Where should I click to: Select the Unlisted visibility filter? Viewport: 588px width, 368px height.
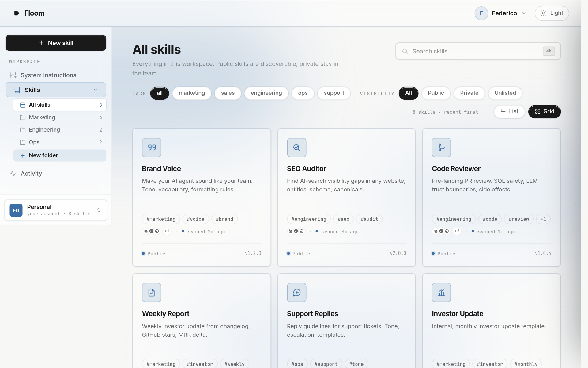point(505,93)
